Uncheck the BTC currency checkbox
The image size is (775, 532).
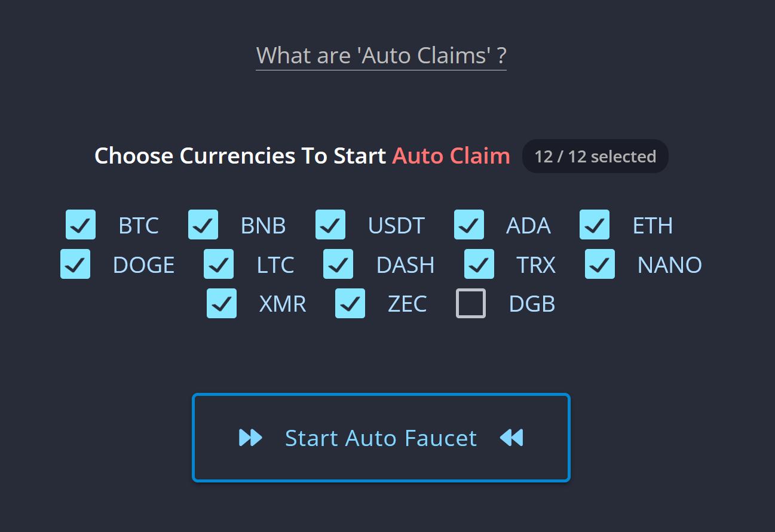coord(80,225)
